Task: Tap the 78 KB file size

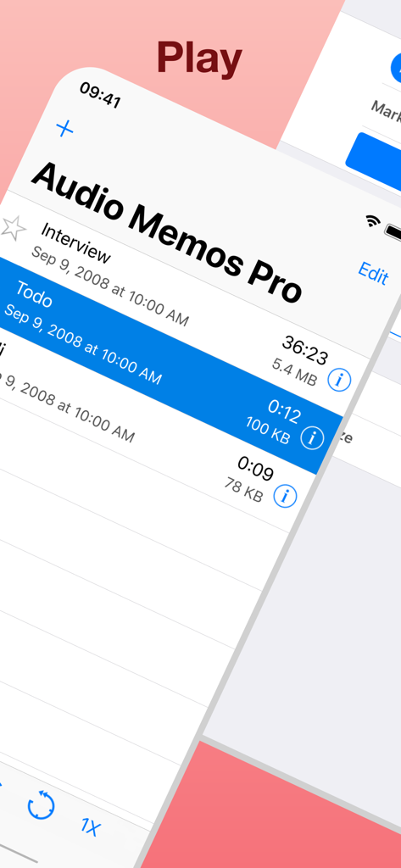Action: pyautogui.click(x=243, y=489)
